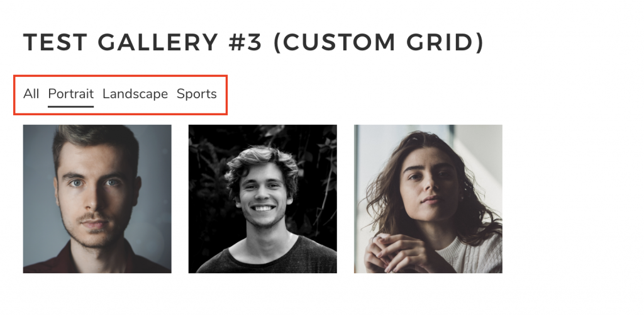This screenshot has height=316, width=644.
Task: Open the bearded man portrait thumbnail
Action: [97, 199]
